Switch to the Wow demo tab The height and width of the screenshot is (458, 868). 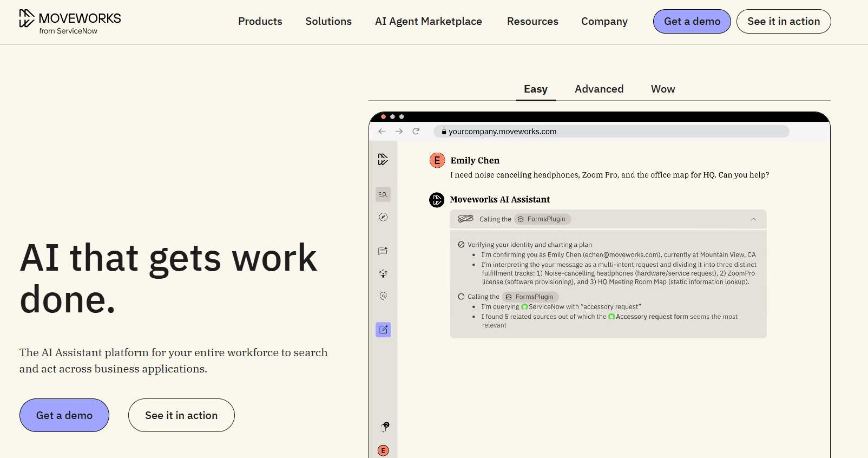click(663, 89)
